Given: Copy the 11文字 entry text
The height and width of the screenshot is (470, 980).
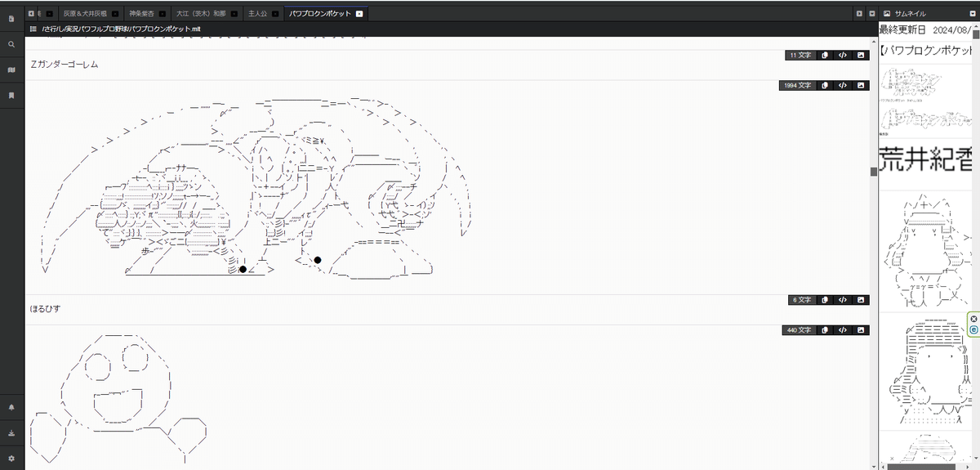Looking at the screenshot, I should [x=825, y=55].
